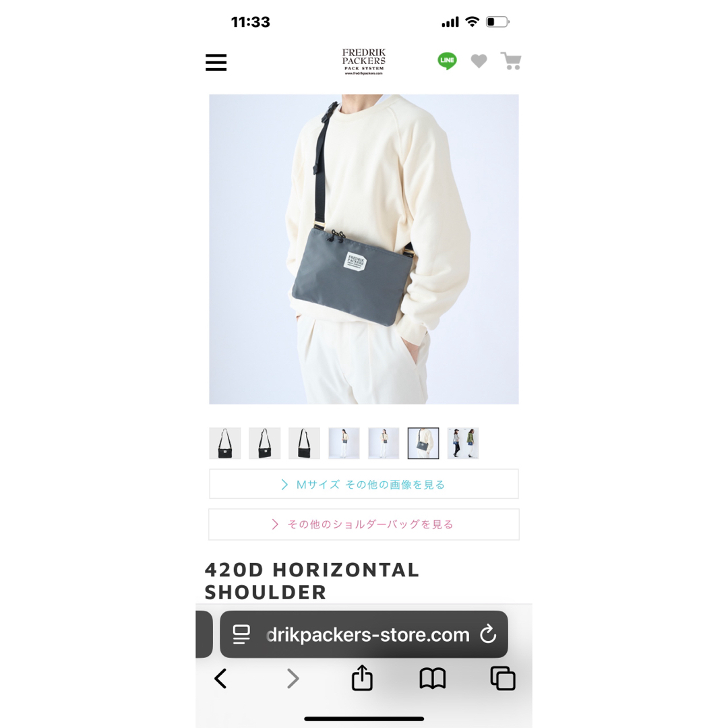
Task: Select the third side-view bag thumbnail
Action: click(304, 444)
